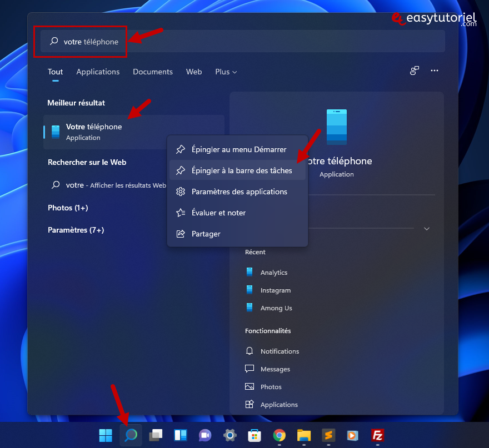
Task: Open the Applications feature link
Action: tap(279, 404)
